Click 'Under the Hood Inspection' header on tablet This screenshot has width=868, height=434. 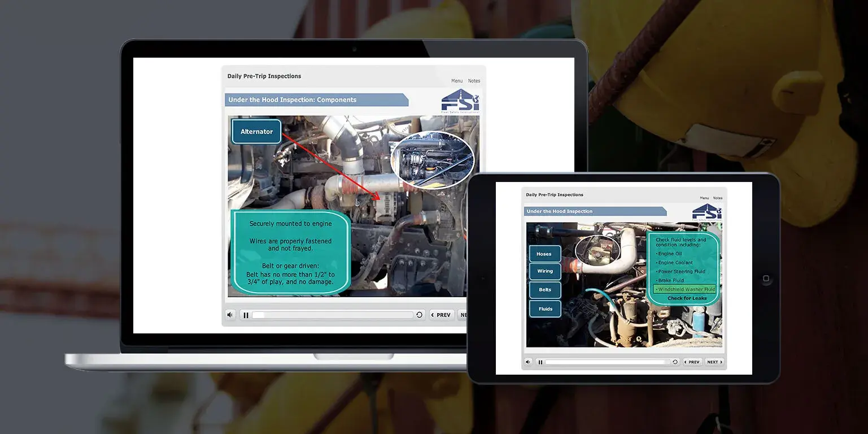[559, 211]
